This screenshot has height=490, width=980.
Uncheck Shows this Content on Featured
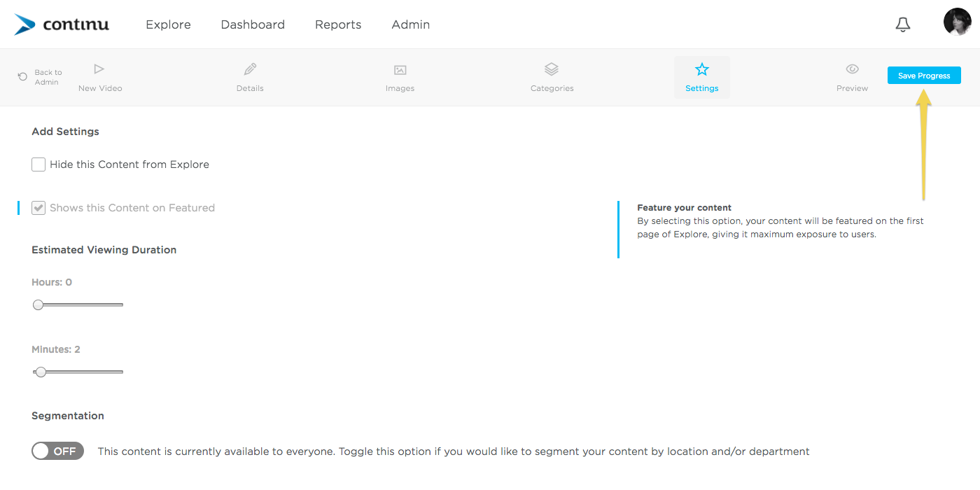tap(38, 208)
